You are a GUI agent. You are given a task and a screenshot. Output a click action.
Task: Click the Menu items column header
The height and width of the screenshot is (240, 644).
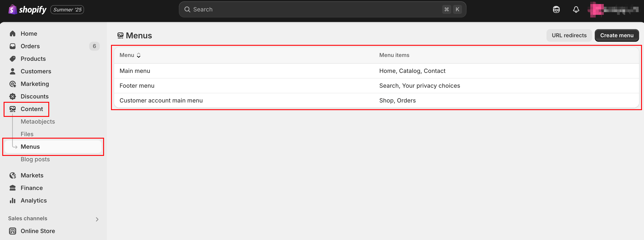[x=394, y=55]
